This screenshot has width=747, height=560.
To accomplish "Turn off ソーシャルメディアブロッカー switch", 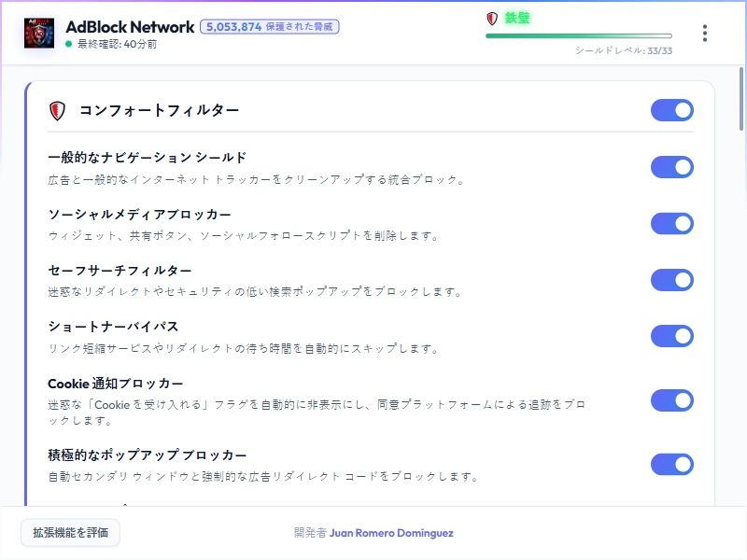I will pyautogui.click(x=671, y=223).
